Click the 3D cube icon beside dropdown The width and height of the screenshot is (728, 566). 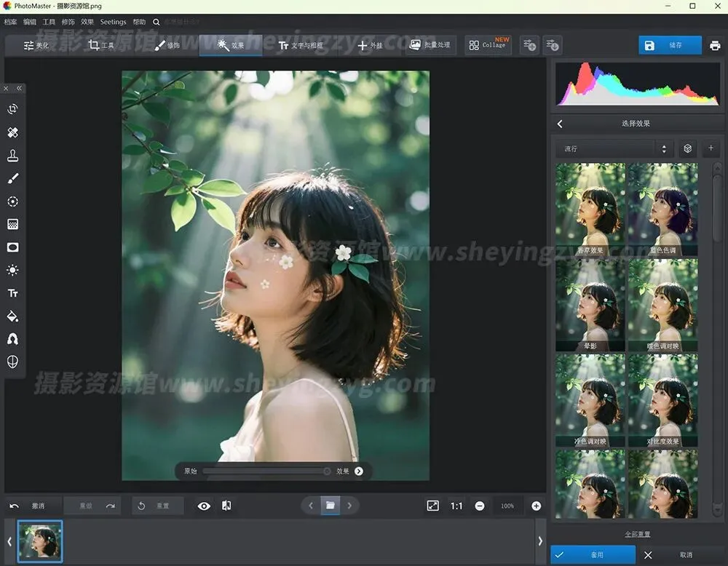[x=687, y=148]
